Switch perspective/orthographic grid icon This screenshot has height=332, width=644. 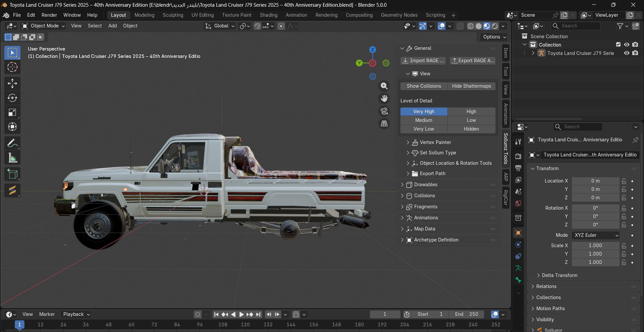click(x=384, y=124)
